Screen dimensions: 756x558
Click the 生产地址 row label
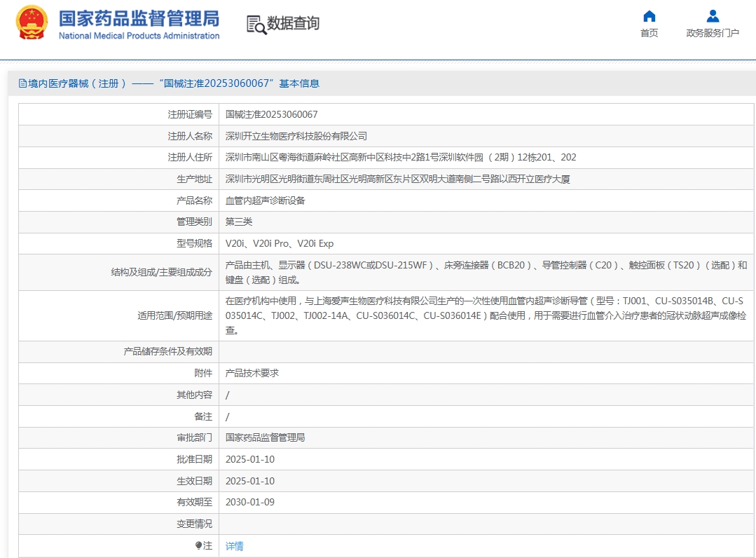194,179
